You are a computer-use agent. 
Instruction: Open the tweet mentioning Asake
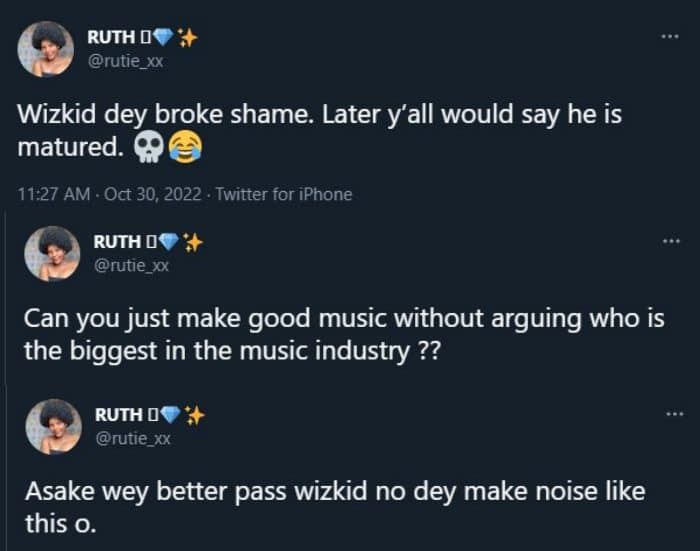click(330, 507)
